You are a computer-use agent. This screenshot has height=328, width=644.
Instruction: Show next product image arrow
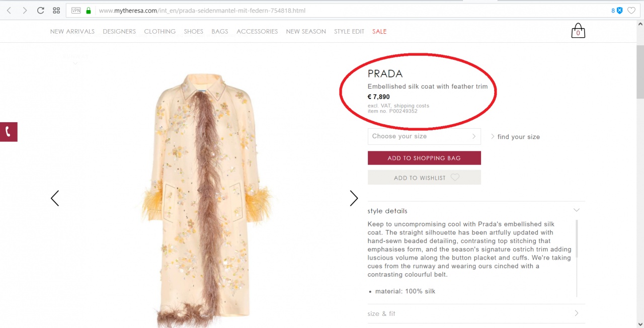pos(354,198)
